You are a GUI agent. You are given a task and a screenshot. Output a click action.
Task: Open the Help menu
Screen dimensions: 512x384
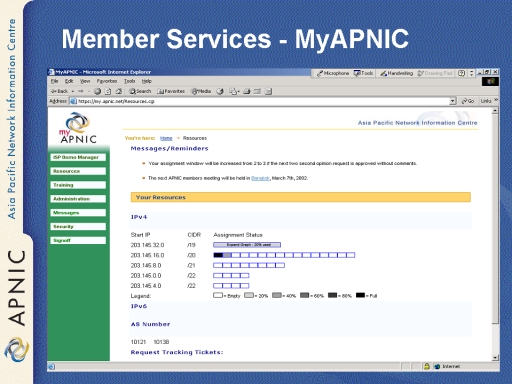[146, 81]
